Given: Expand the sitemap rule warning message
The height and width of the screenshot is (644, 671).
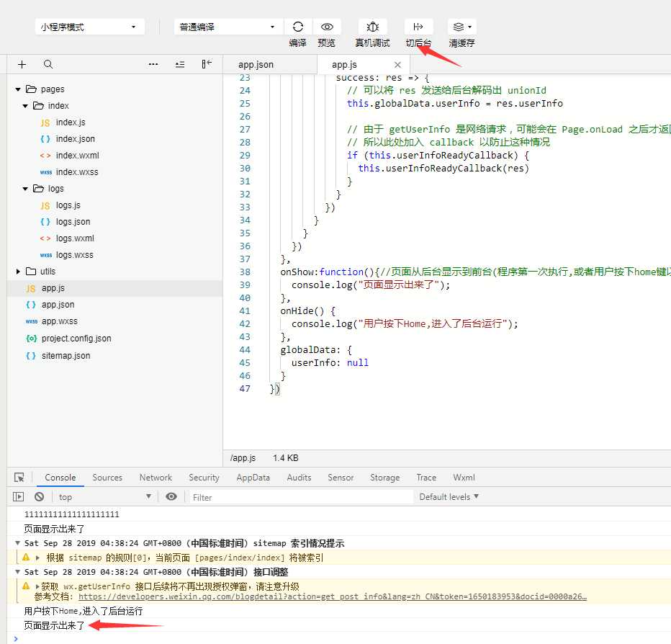Looking at the screenshot, I should (37, 558).
